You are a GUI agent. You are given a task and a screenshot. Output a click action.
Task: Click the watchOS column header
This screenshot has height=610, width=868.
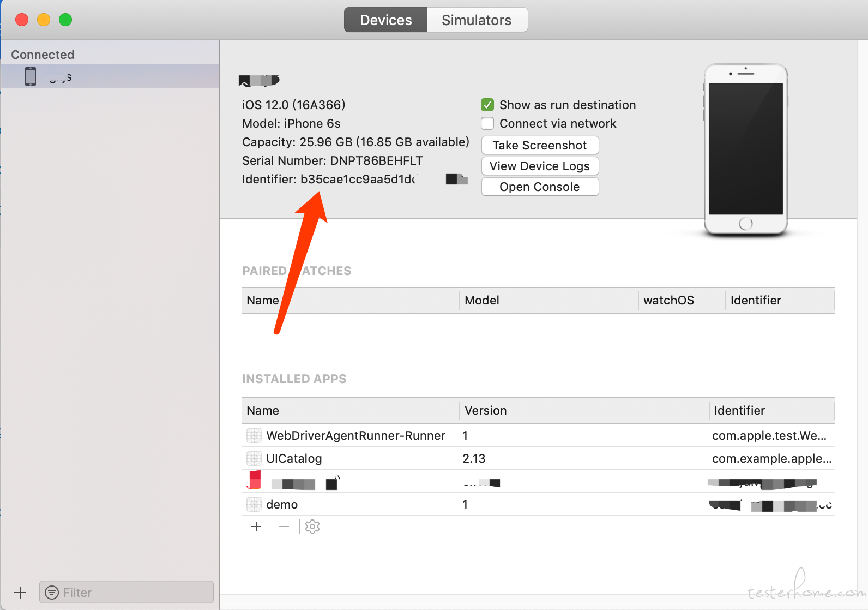tap(682, 300)
